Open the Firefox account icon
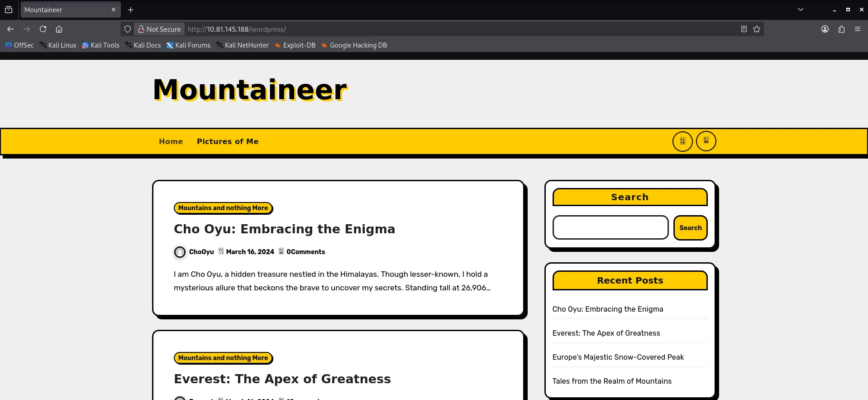Screen dimensions: 868x400 coord(825,29)
